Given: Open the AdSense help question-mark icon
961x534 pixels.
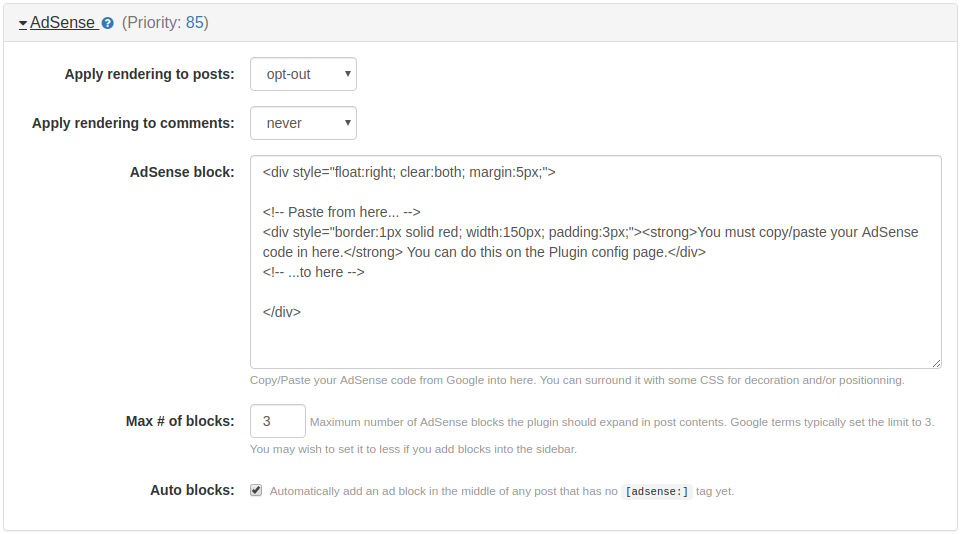Looking at the screenshot, I should [108, 23].
